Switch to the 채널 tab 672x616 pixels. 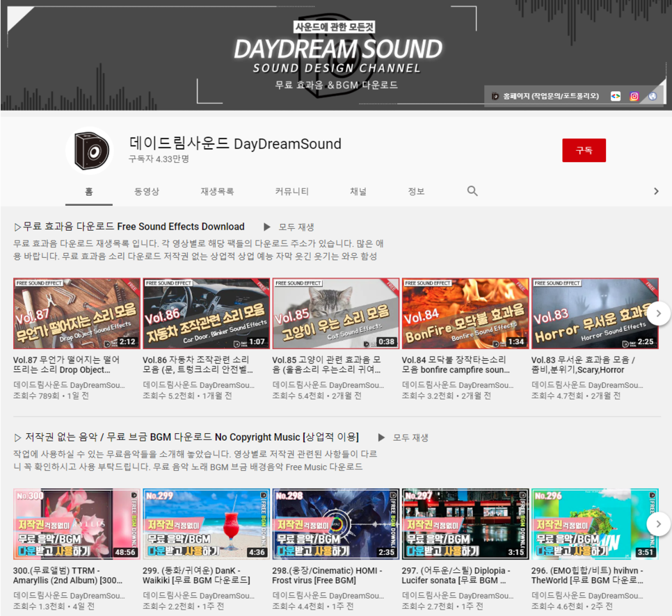click(x=358, y=191)
